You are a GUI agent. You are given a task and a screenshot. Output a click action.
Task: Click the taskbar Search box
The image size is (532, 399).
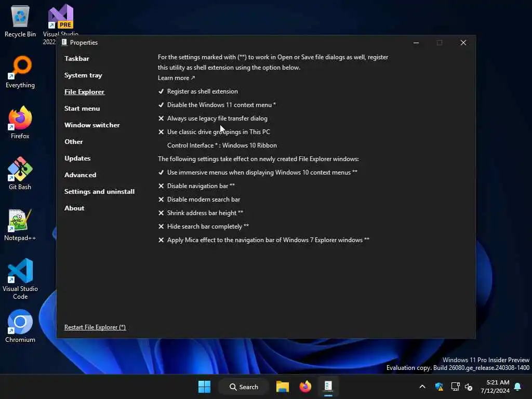tap(244, 387)
